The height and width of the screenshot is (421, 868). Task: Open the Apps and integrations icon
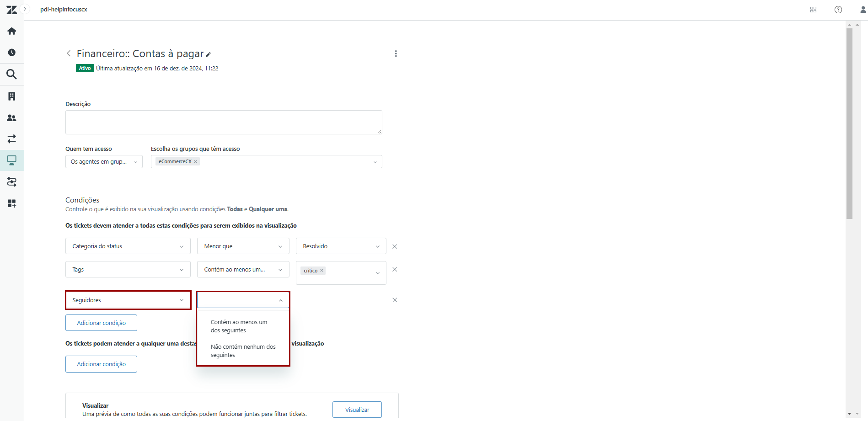(x=12, y=203)
